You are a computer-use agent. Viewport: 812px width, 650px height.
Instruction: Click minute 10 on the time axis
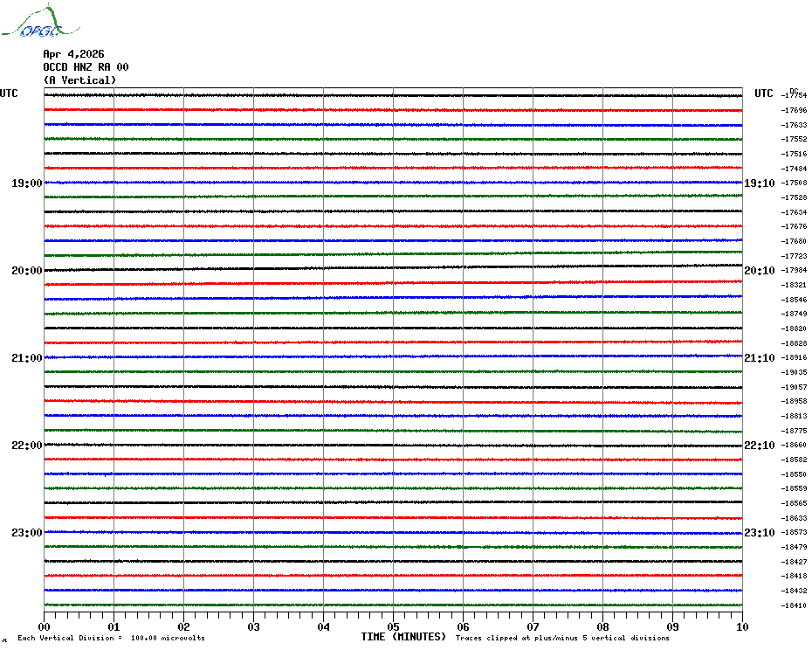click(741, 626)
